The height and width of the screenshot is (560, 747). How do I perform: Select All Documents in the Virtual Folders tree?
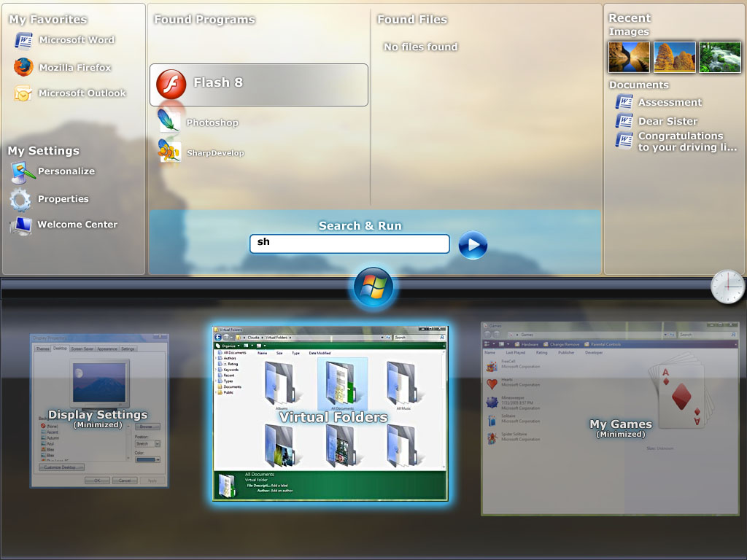pos(233,353)
